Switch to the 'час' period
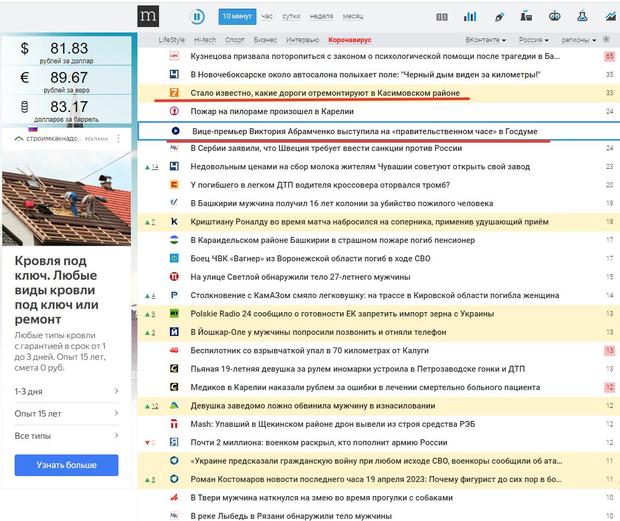 pos(267,16)
